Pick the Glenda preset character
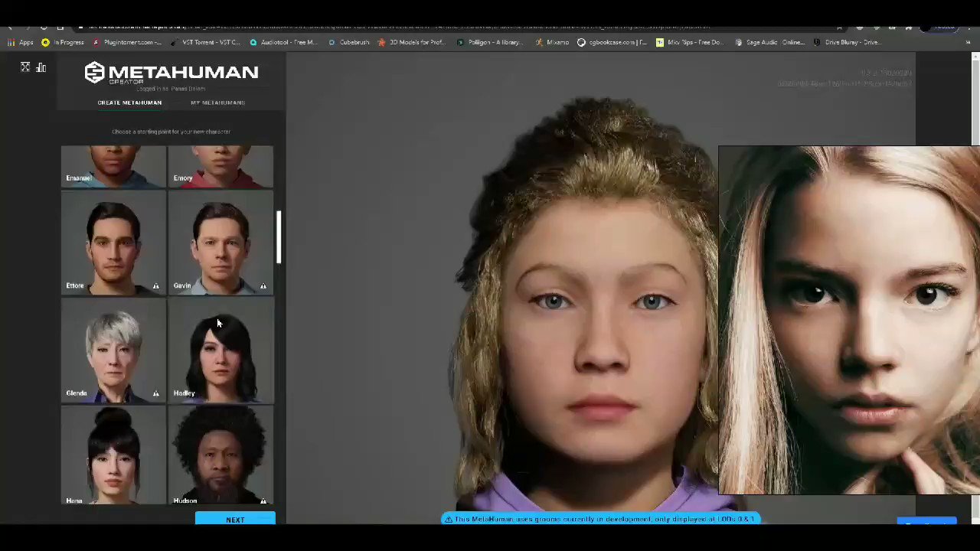This screenshot has width=980, height=551. pyautogui.click(x=113, y=350)
